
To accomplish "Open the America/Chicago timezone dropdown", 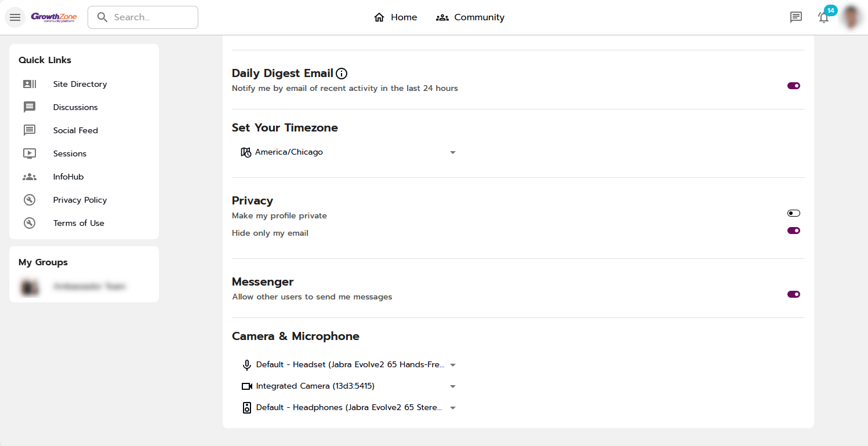I will point(348,152).
